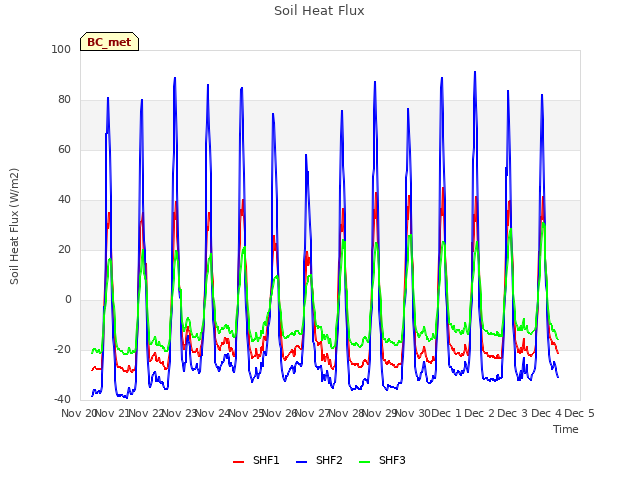Viewport: 640px width, 480px height.
Task: Click the red SHF1 legend swatch
Action: tap(238, 462)
